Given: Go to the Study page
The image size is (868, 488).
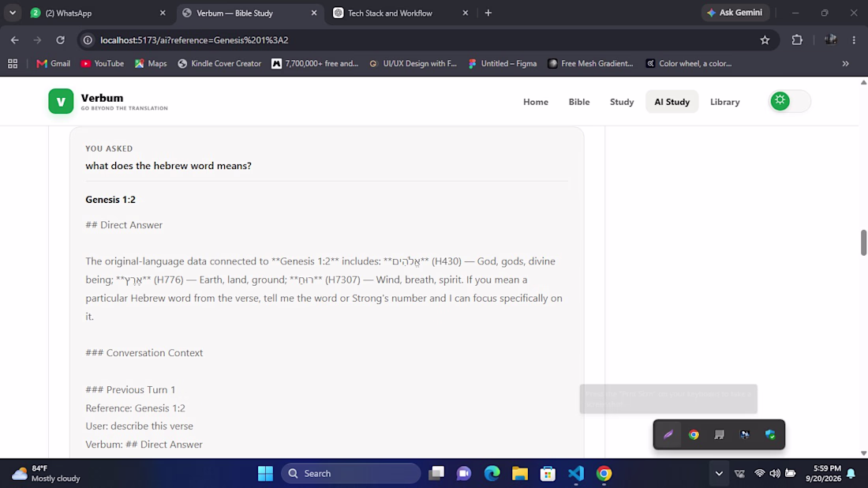Looking at the screenshot, I should point(622,102).
